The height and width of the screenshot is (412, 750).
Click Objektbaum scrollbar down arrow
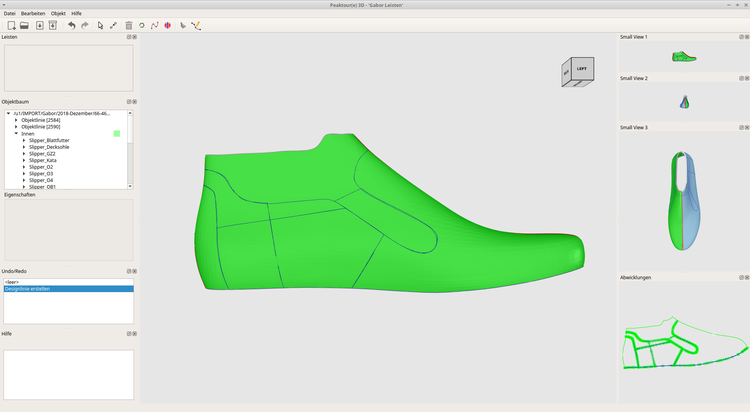click(130, 186)
